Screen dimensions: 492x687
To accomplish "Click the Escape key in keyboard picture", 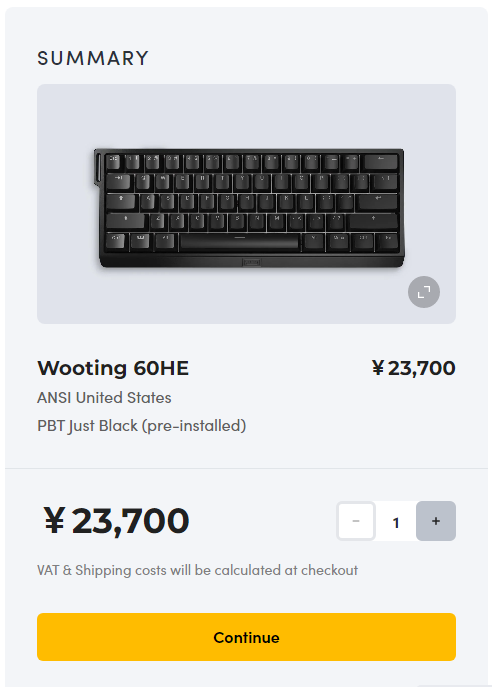I will pyautogui.click(x=113, y=162).
